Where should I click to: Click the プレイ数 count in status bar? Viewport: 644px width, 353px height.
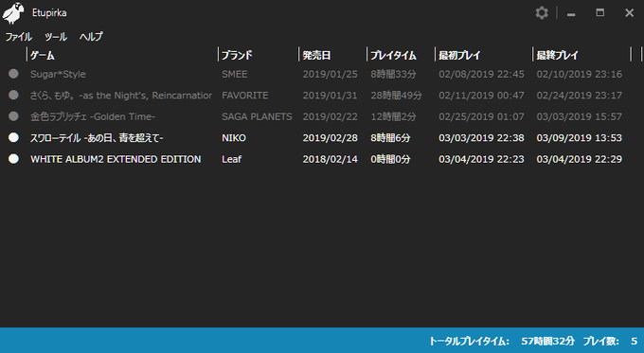tap(635, 341)
